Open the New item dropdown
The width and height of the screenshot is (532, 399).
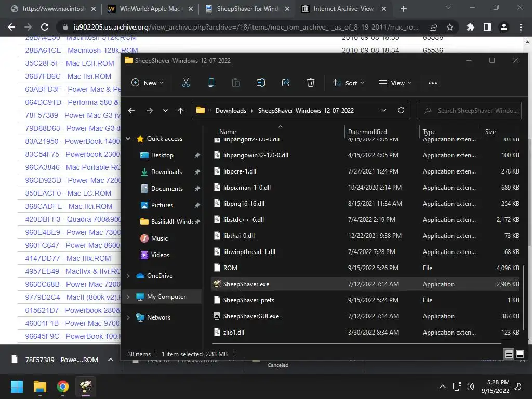(148, 83)
